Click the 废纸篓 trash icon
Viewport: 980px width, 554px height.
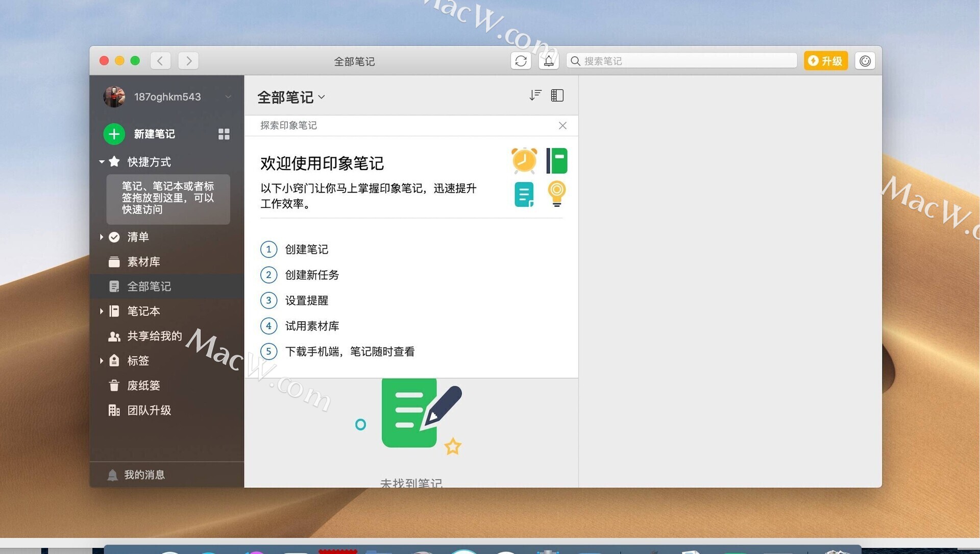[114, 386]
